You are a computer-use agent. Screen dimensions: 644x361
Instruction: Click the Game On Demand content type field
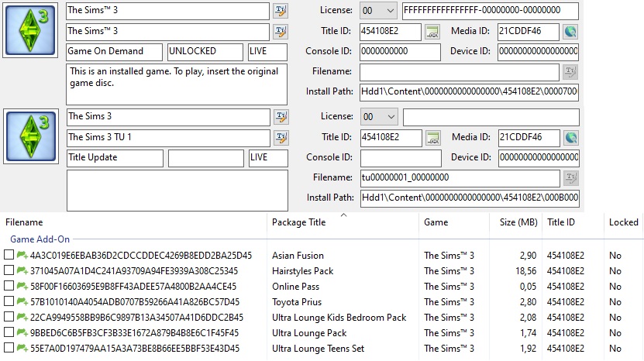114,52
